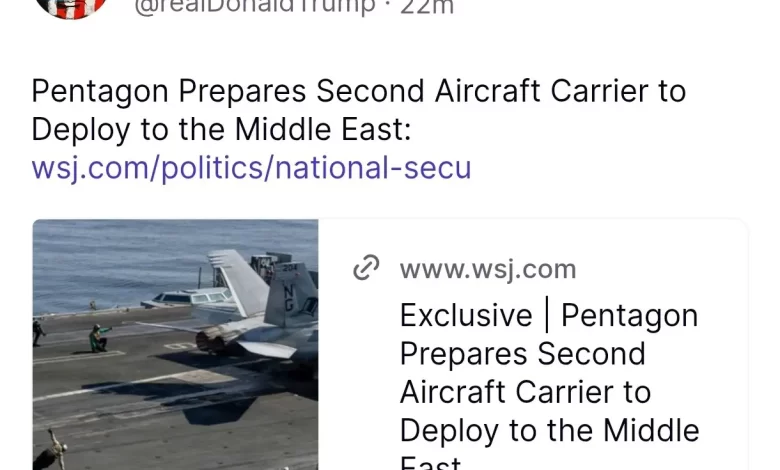This screenshot has width=780, height=470.
Task: Click the 'Deploy to the Middle' card headline line
Action: (549, 430)
